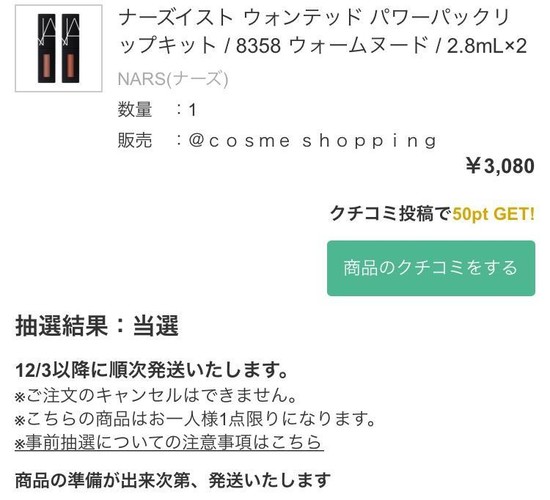
Task: Open the 事前抽選についての注意事項はこちら link
Action: point(169,442)
